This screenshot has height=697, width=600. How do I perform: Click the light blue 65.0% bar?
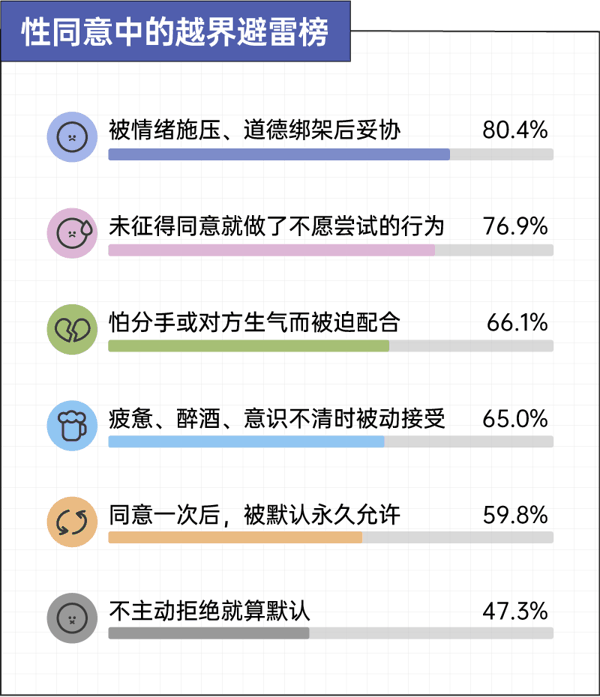246,441
